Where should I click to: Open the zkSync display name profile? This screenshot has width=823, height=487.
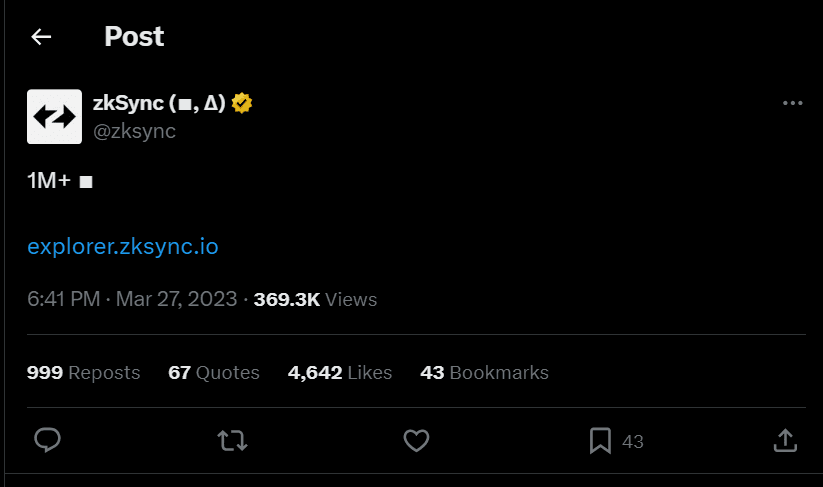[159, 103]
